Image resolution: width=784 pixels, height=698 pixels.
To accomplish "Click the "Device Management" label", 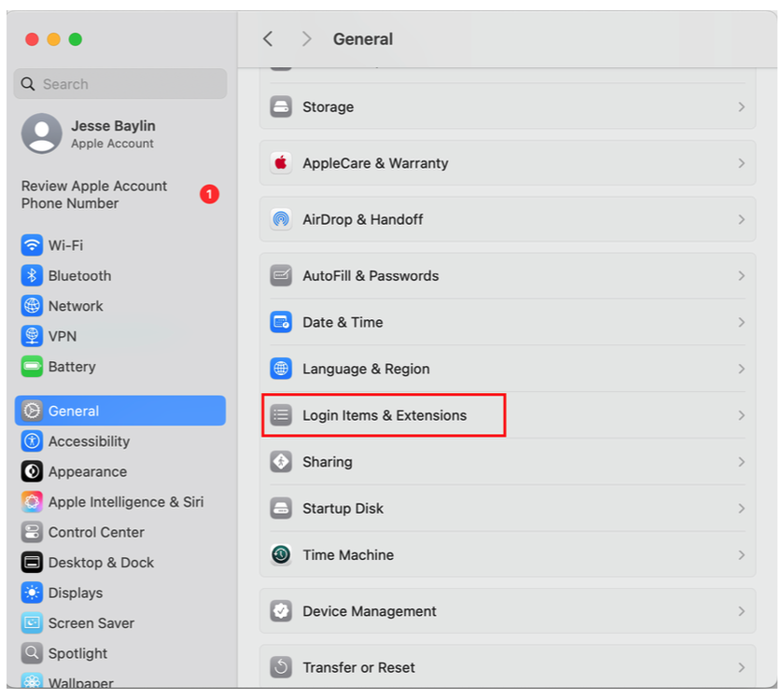I will (x=369, y=611).
